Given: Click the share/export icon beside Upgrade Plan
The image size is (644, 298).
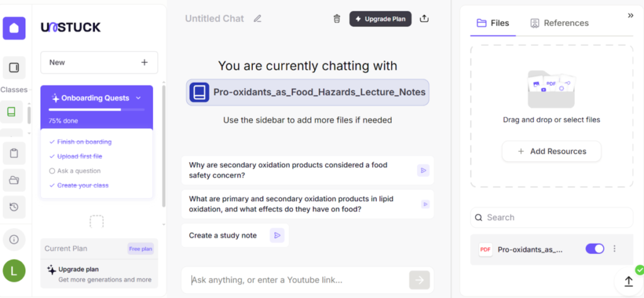Looking at the screenshot, I should [424, 19].
